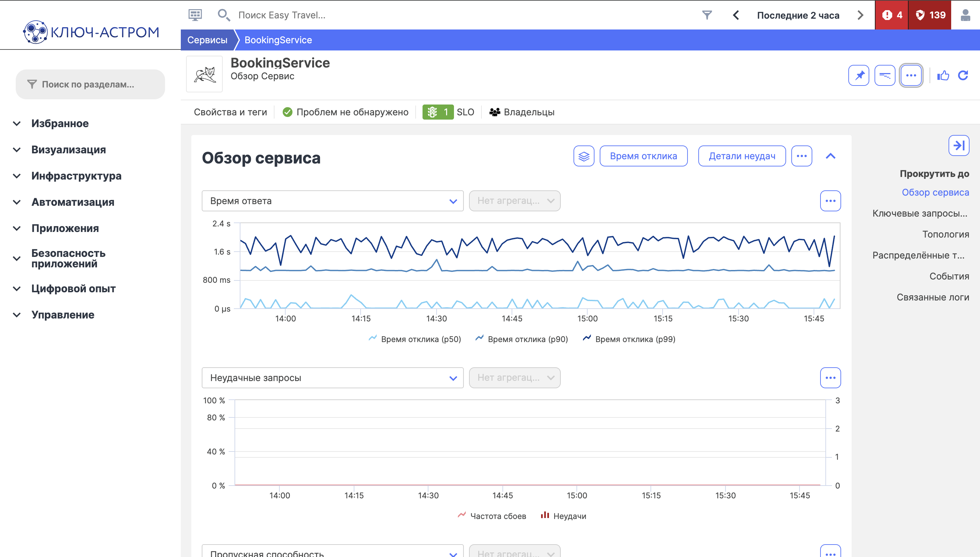Image resolution: width=980 pixels, height=557 pixels.
Task: Click the Время отклика button
Action: [x=643, y=156]
